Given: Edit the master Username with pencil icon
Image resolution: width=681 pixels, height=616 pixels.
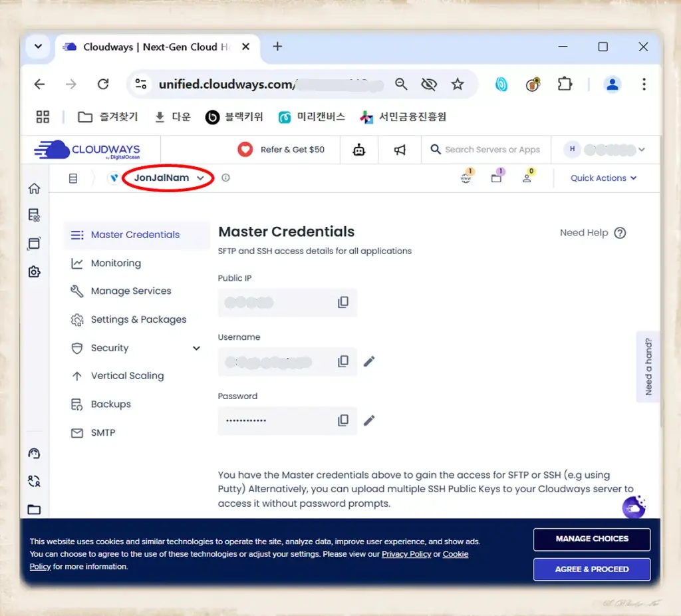Looking at the screenshot, I should tap(369, 361).
